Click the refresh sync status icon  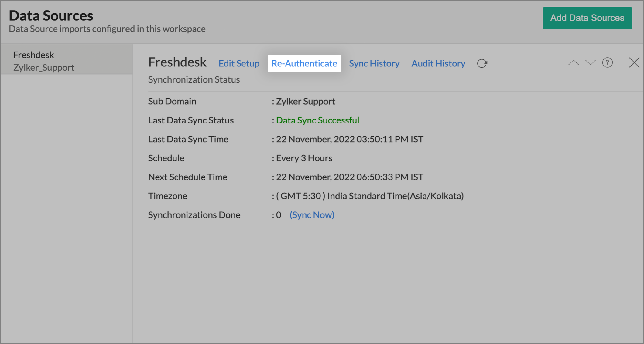(482, 63)
